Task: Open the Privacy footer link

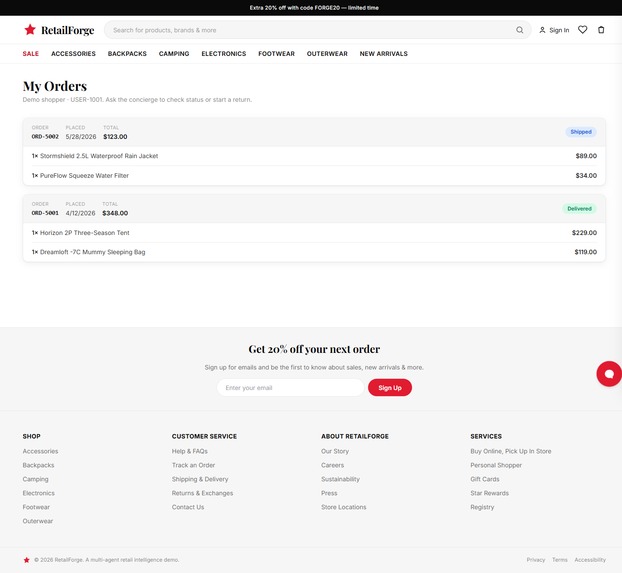Action: coord(536,560)
